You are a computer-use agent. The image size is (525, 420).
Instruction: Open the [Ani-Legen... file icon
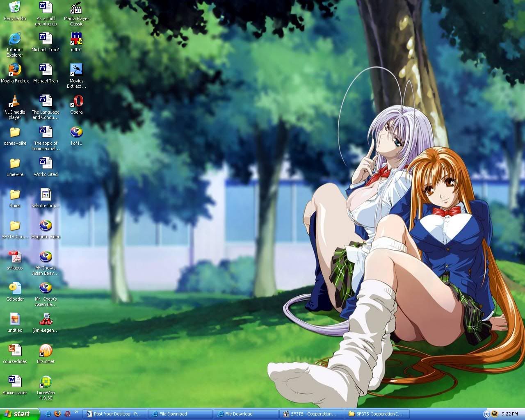coord(46,323)
